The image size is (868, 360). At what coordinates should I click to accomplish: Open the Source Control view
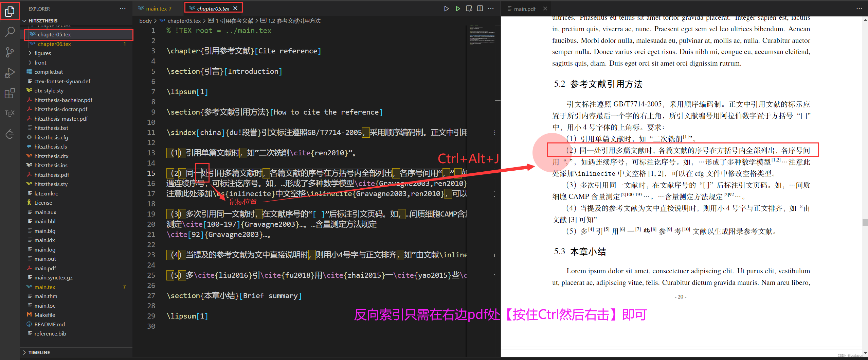(10, 52)
